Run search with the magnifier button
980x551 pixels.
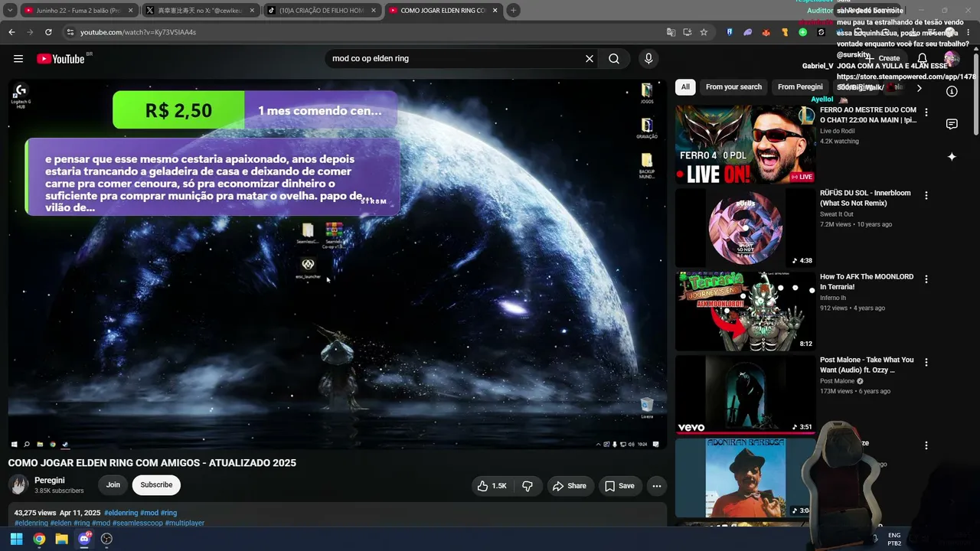[614, 59]
